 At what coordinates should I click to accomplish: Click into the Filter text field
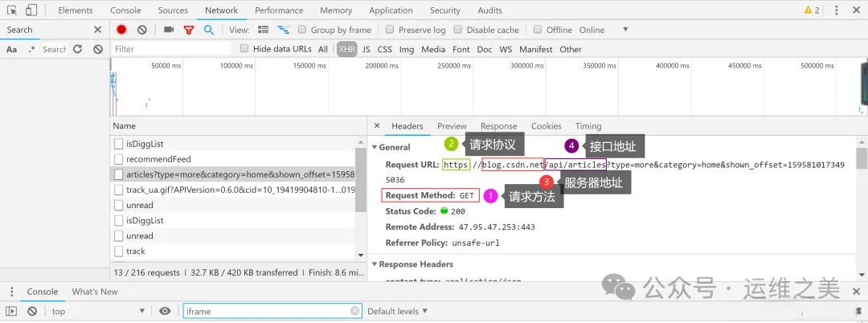pos(171,49)
